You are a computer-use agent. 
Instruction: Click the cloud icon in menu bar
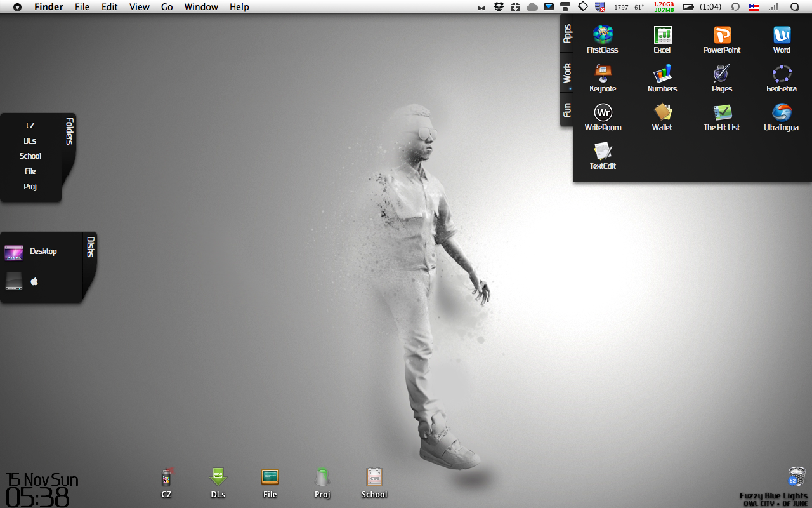[532, 7]
